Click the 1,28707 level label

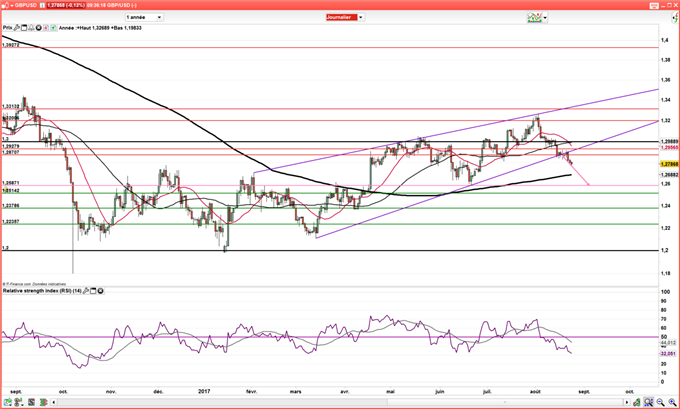[x=10, y=152]
